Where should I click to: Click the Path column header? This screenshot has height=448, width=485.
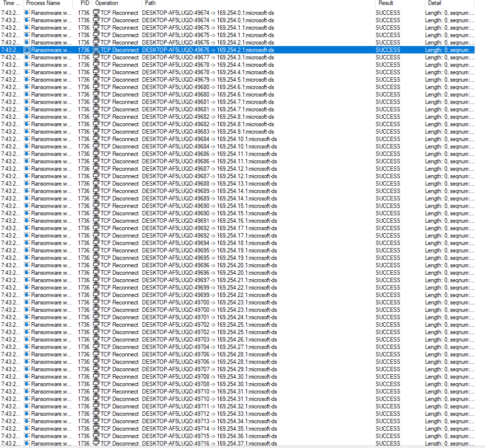coord(150,3)
